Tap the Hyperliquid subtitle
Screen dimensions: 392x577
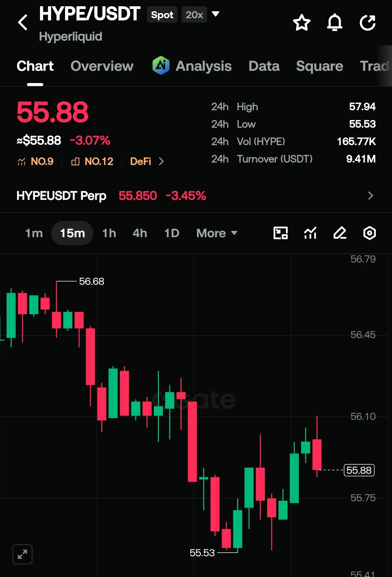71,36
